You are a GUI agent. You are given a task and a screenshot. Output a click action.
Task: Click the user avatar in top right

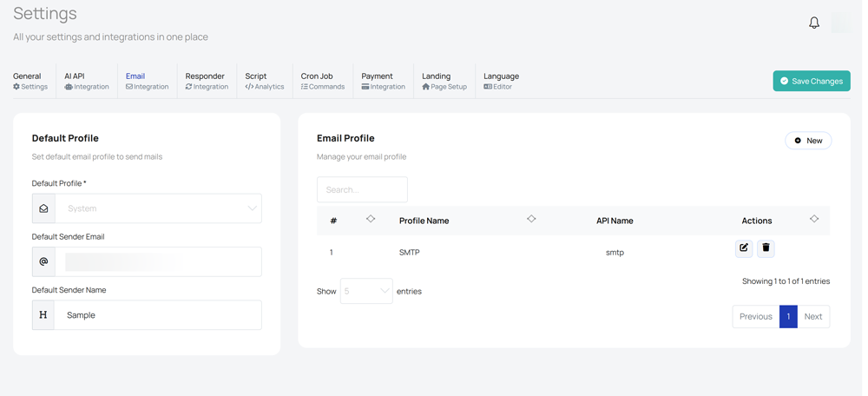(841, 23)
